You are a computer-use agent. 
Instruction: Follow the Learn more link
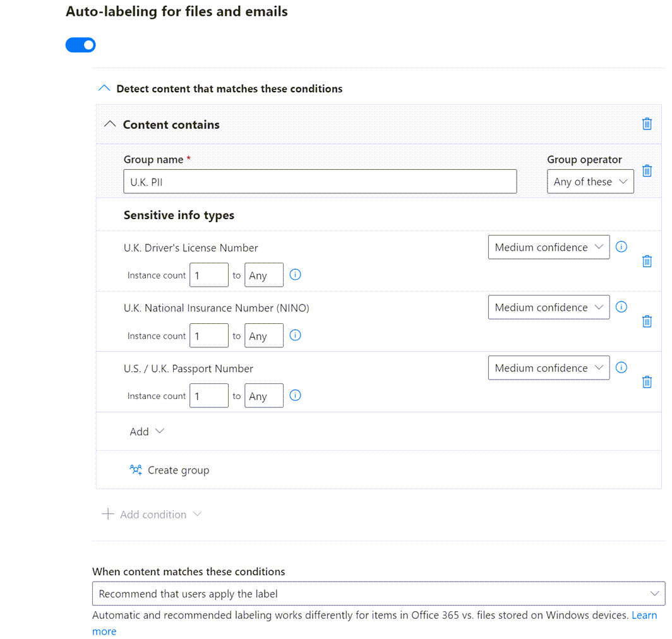[x=644, y=615]
